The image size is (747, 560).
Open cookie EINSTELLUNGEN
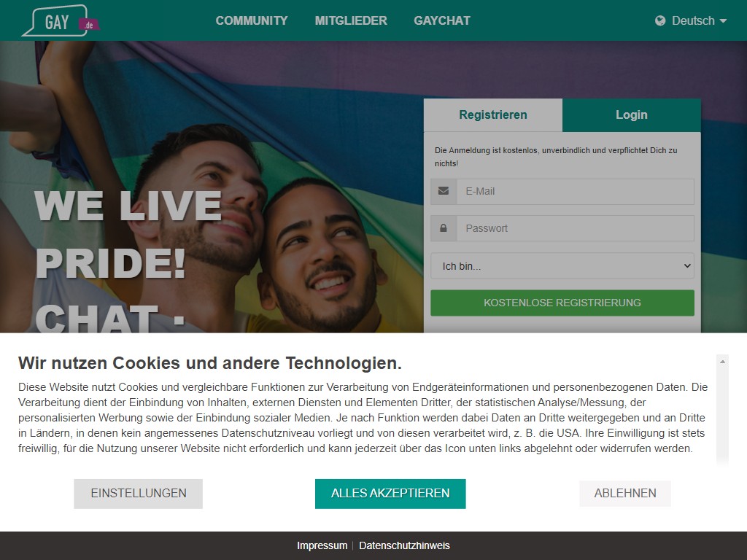coord(138,494)
